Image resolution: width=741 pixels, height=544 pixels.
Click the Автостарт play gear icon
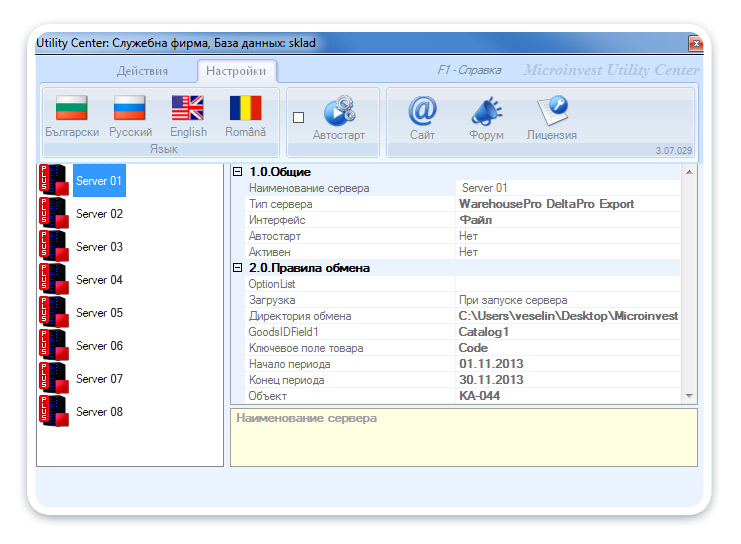(339, 111)
